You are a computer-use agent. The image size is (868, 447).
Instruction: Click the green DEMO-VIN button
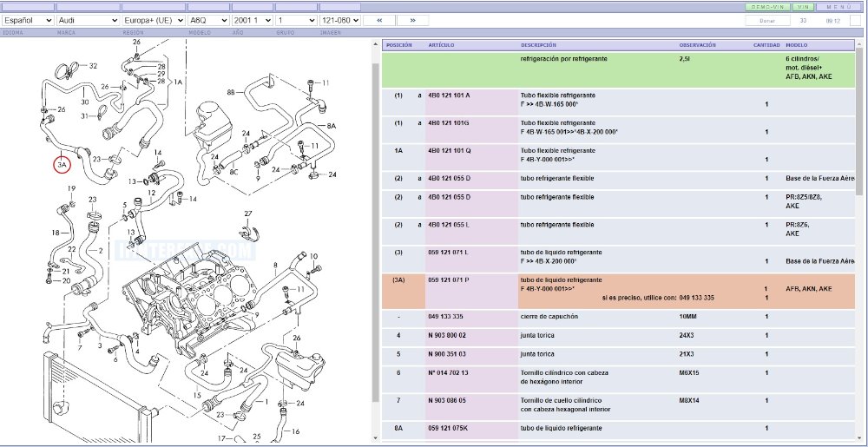(768, 7)
